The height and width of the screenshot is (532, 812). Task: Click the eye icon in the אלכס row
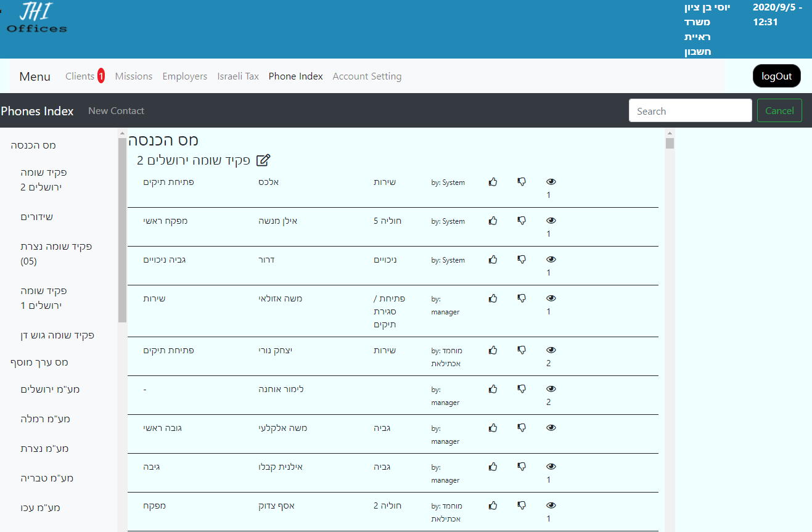tap(551, 182)
